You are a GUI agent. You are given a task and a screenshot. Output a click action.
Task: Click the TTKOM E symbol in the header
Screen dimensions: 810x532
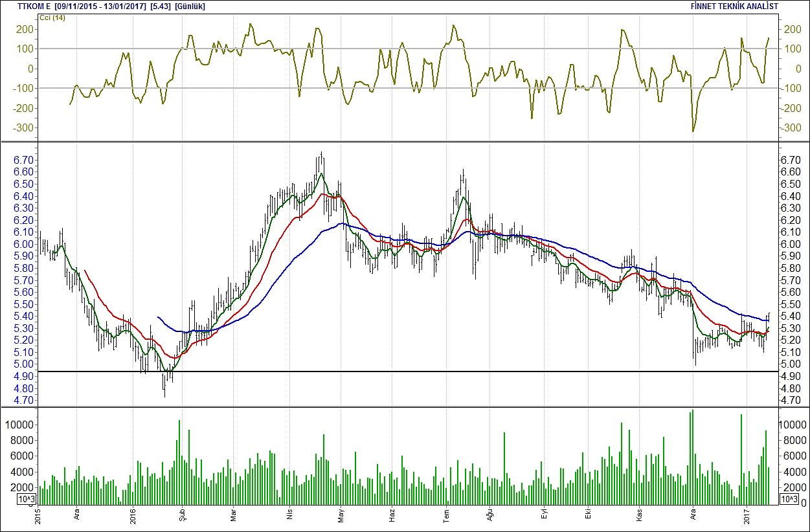click(x=35, y=6)
